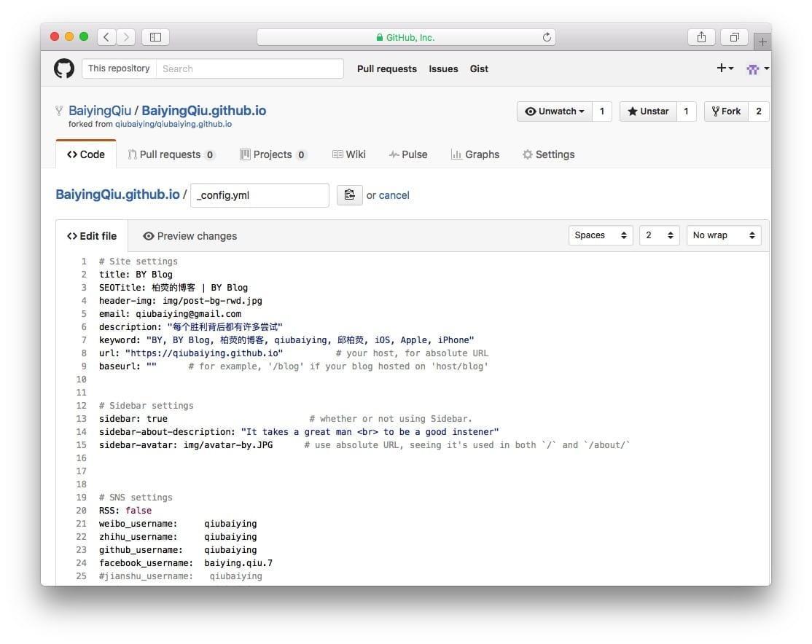Unstar the repository
This screenshot has height=644, width=812.
click(647, 111)
